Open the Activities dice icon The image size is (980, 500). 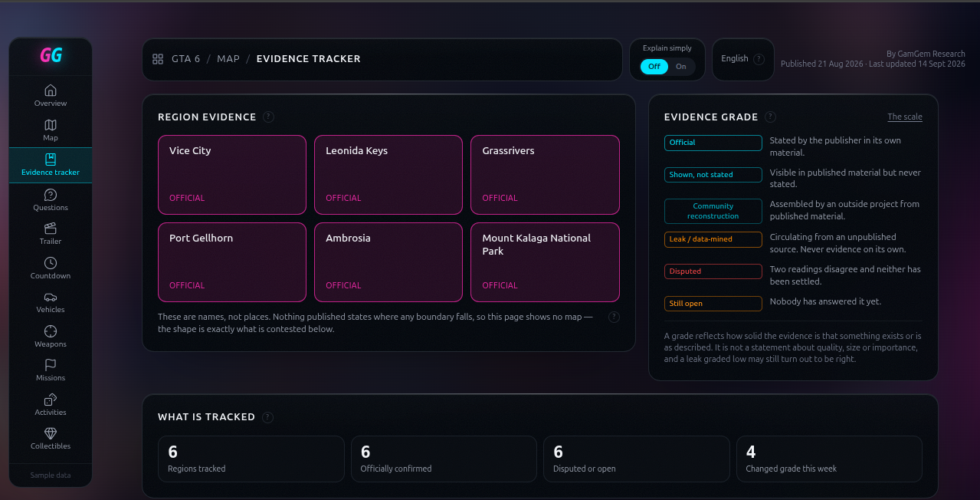(x=51, y=400)
